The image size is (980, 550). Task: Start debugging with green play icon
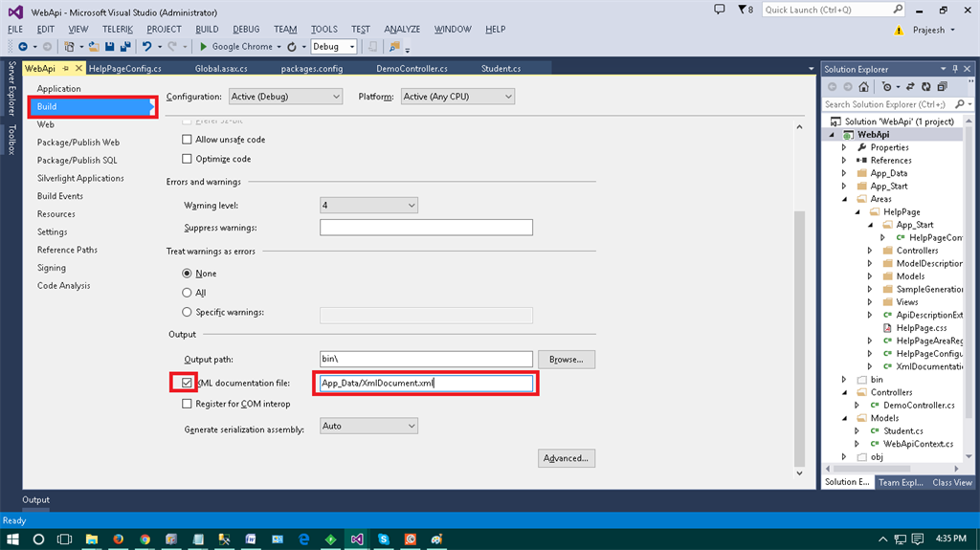pos(203,47)
